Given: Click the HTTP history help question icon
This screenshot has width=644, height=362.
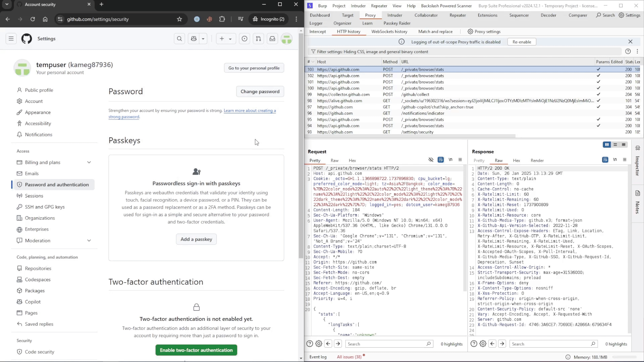Looking at the screenshot, I should coord(628,51).
